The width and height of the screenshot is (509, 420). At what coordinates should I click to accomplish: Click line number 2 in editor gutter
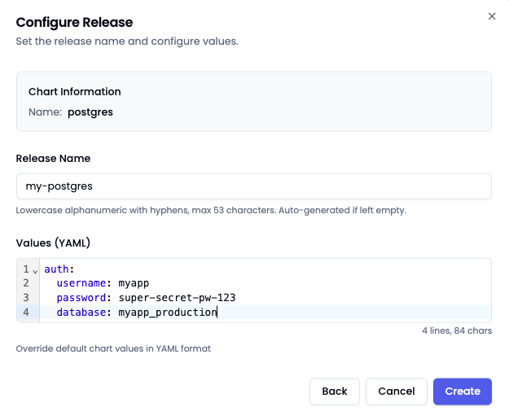click(x=26, y=283)
